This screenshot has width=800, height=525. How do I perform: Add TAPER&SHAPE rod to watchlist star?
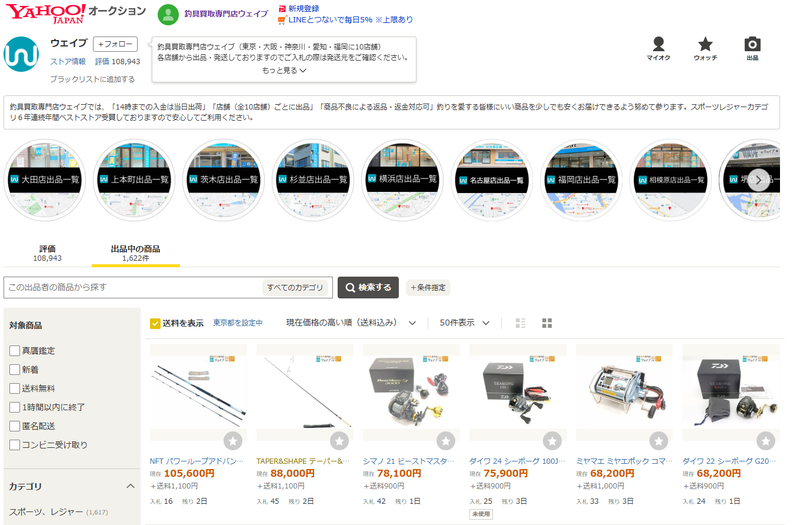tap(339, 440)
